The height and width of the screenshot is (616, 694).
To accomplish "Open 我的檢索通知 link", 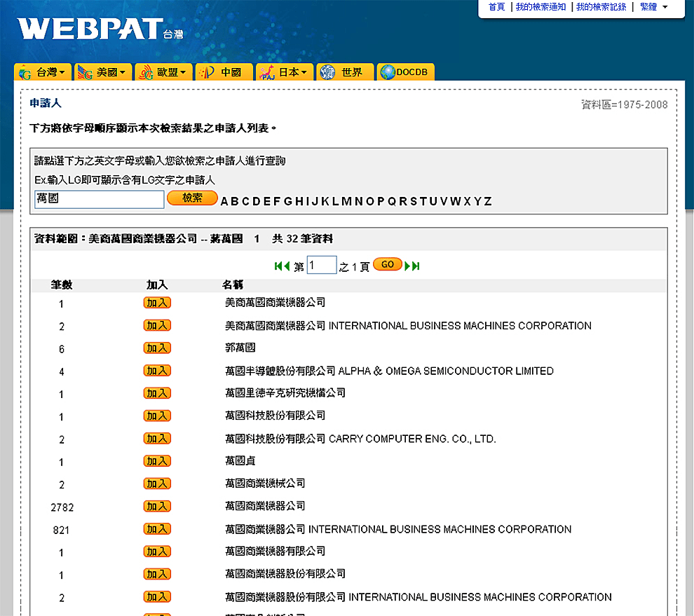I will point(540,6).
